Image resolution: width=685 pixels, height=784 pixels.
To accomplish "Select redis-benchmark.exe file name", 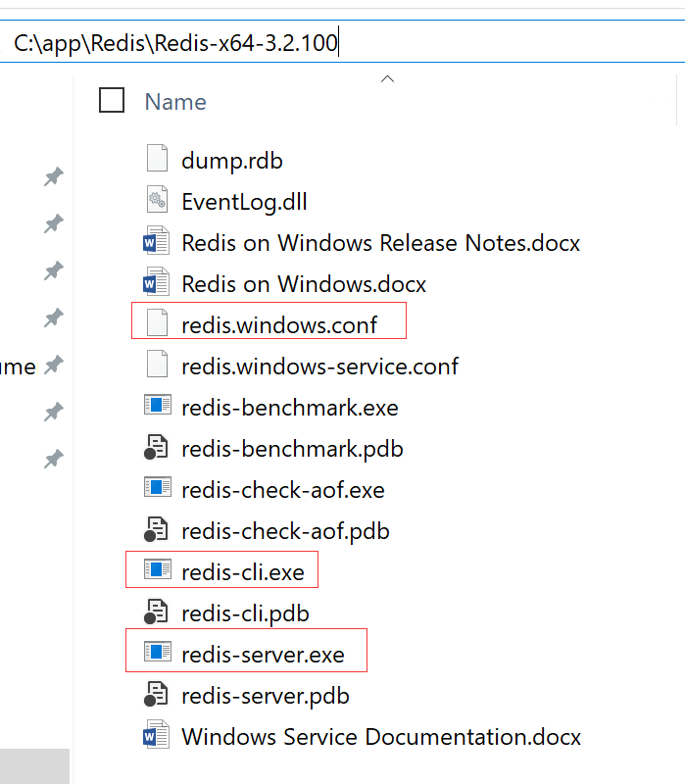I will tap(290, 408).
